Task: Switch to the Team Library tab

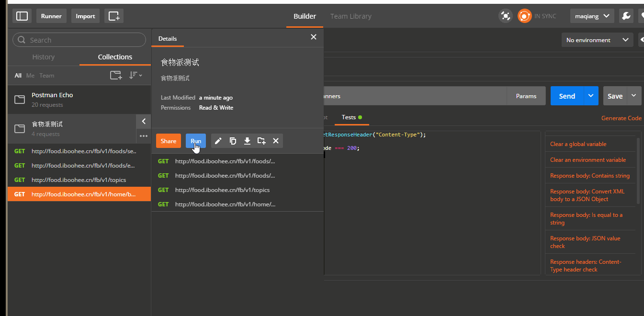Action: (x=350, y=16)
